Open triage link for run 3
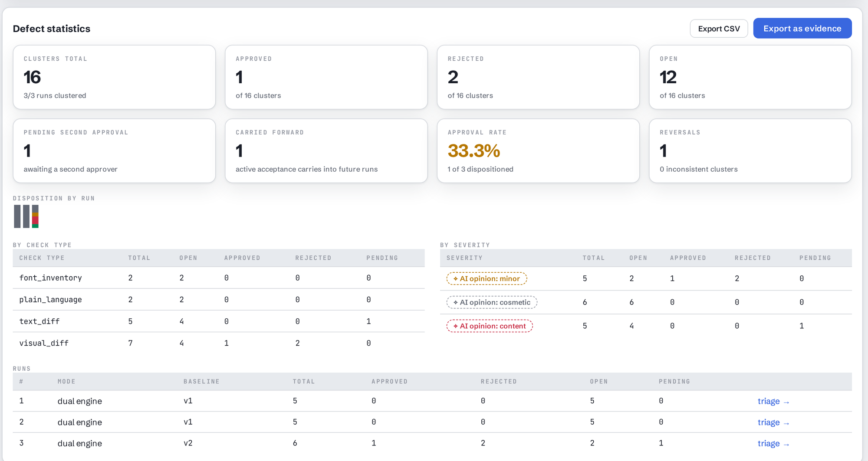 (x=773, y=443)
